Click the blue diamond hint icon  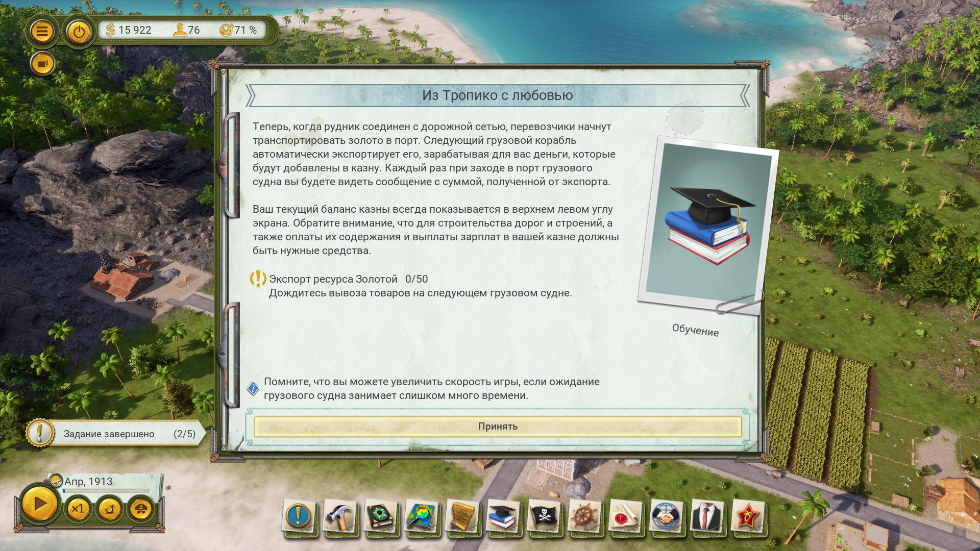253,389
